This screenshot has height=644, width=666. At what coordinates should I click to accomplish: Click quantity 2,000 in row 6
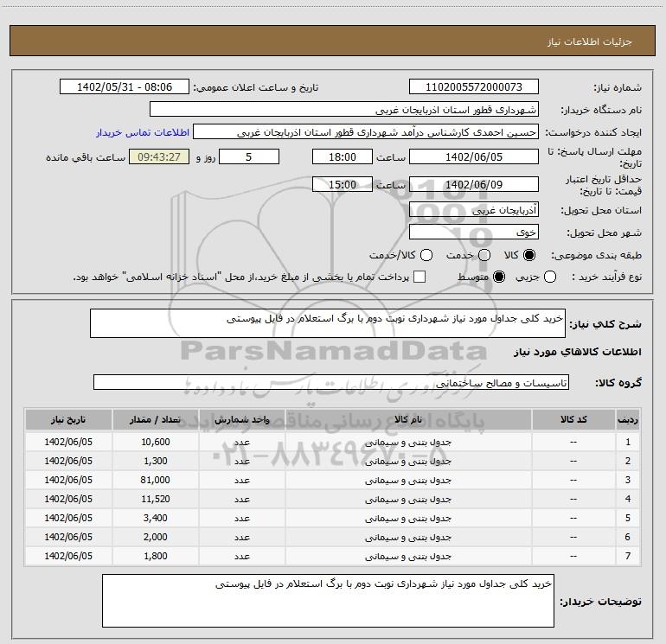click(x=156, y=537)
